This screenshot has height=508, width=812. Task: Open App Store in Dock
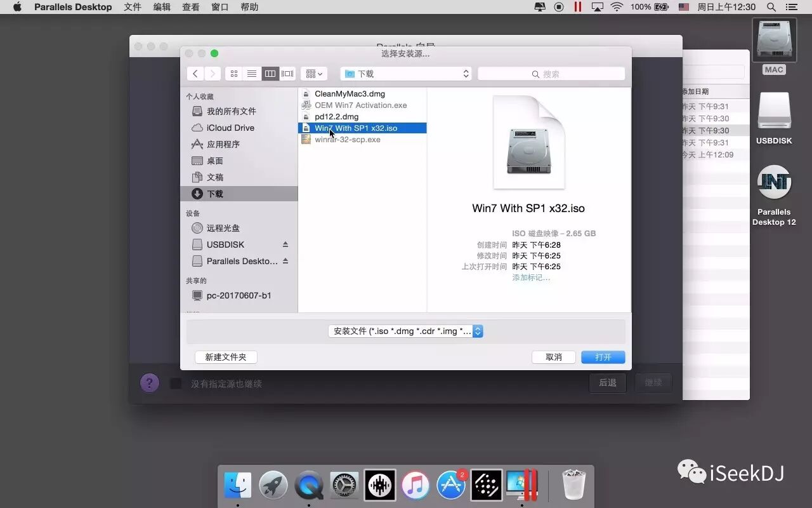click(451, 486)
